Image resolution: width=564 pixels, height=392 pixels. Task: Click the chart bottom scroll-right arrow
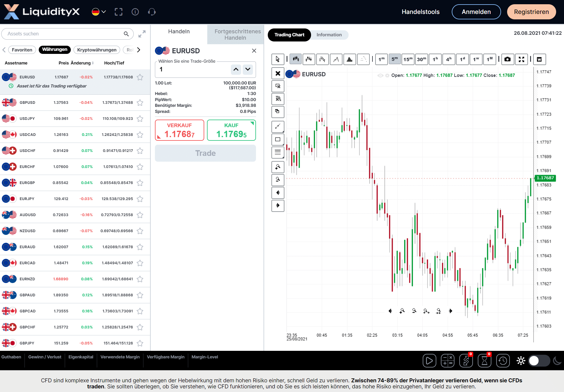[451, 311]
